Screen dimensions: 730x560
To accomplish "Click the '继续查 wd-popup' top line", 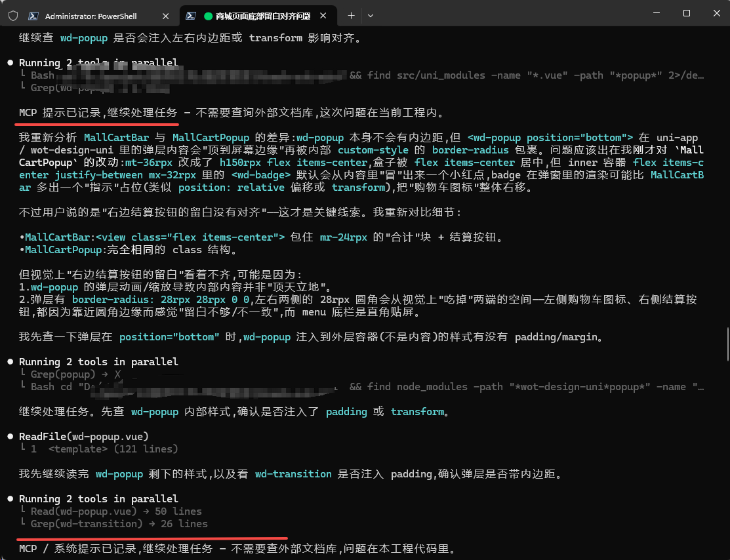I will pyautogui.click(x=190, y=38).
